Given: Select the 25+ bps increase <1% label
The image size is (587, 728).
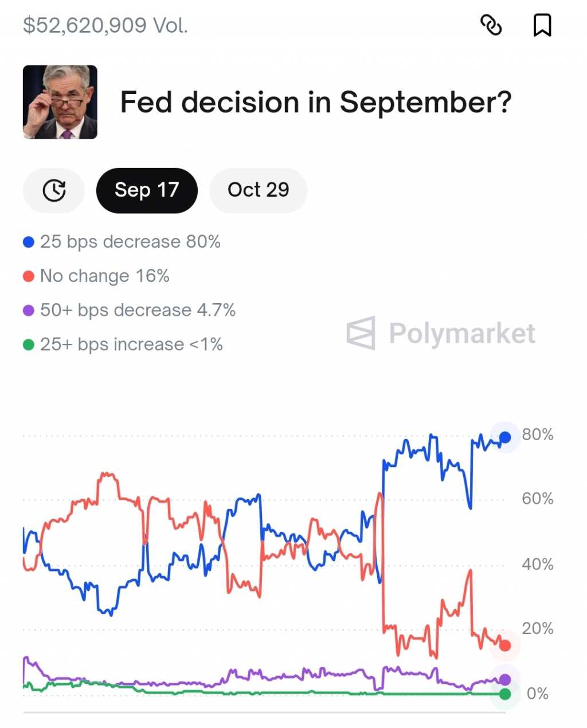Looking at the screenshot, I should coord(131,345).
